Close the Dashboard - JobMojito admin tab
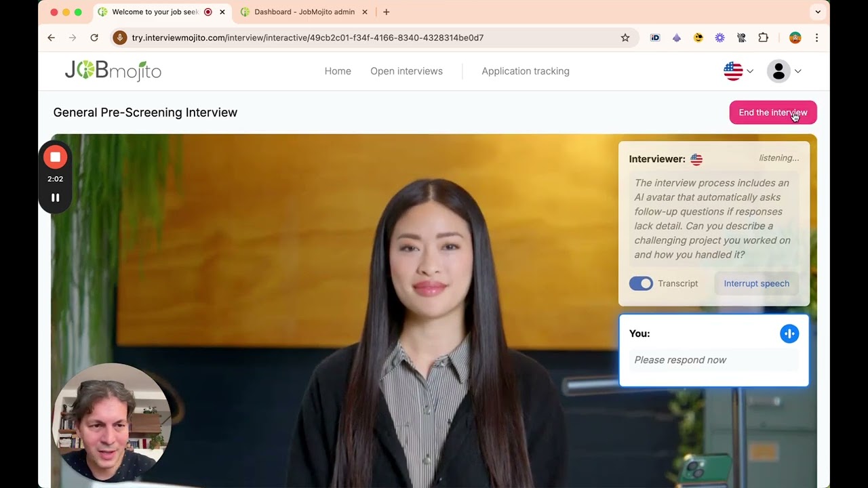 click(365, 12)
